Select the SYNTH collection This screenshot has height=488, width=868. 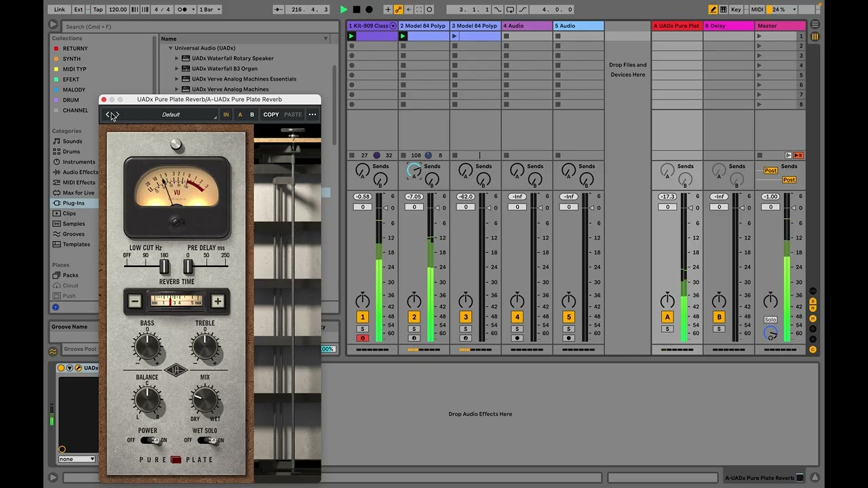point(71,59)
